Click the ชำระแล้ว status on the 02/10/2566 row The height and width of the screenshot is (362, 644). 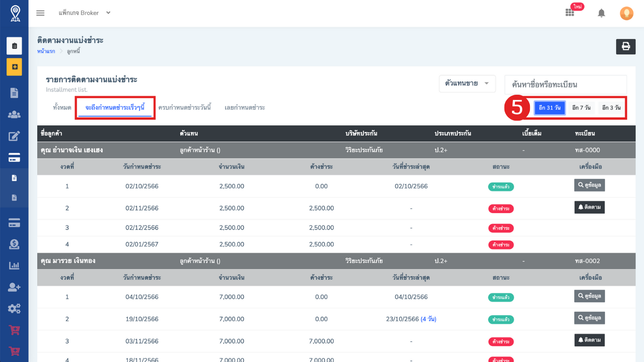[501, 187]
